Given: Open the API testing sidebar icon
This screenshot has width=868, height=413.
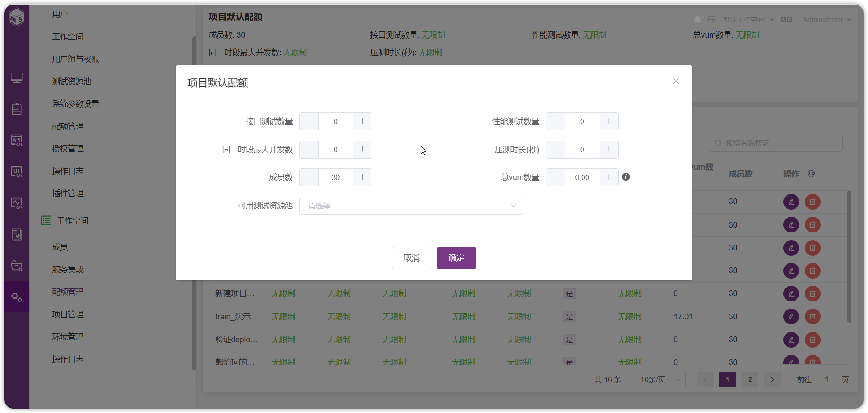Looking at the screenshot, I should point(17,141).
